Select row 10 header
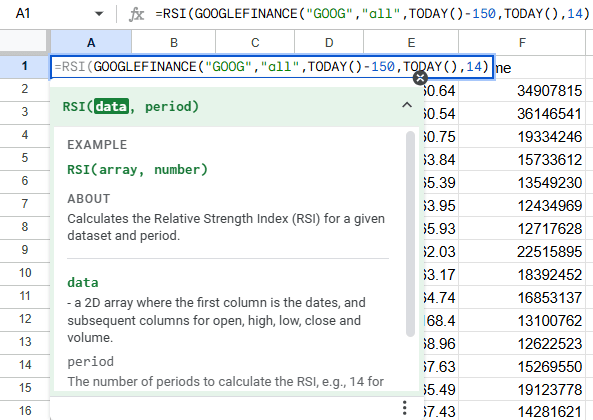593x420 pixels. (25, 273)
